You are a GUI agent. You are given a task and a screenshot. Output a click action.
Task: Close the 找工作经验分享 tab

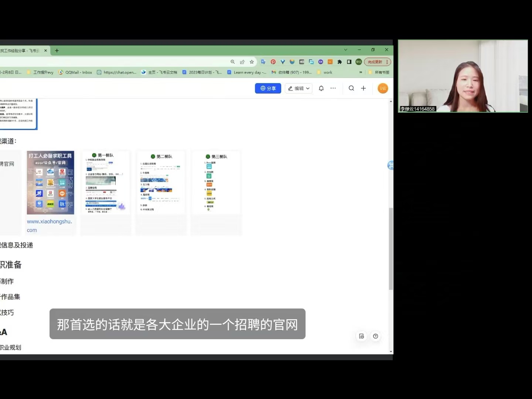pos(45,51)
